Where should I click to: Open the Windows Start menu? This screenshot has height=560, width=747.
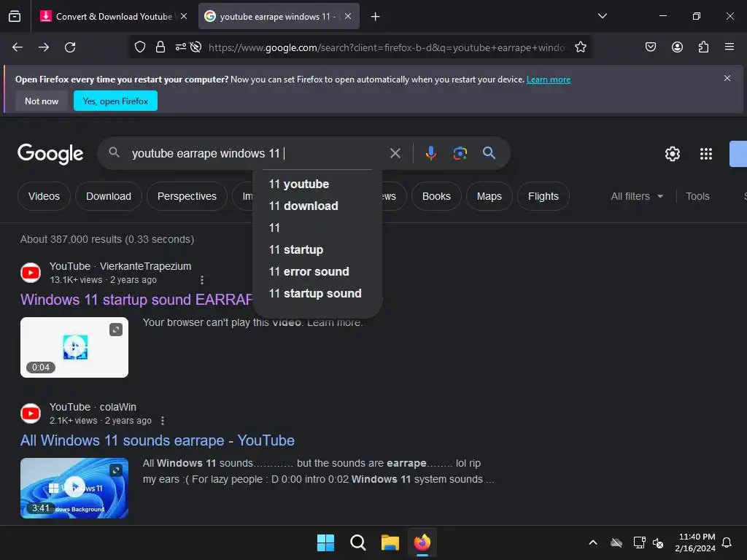[326, 542]
